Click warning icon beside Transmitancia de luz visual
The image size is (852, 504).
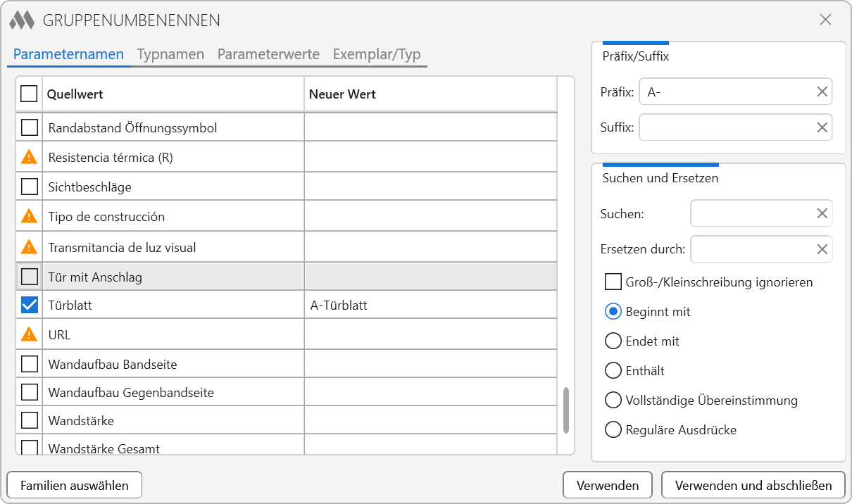tap(29, 247)
